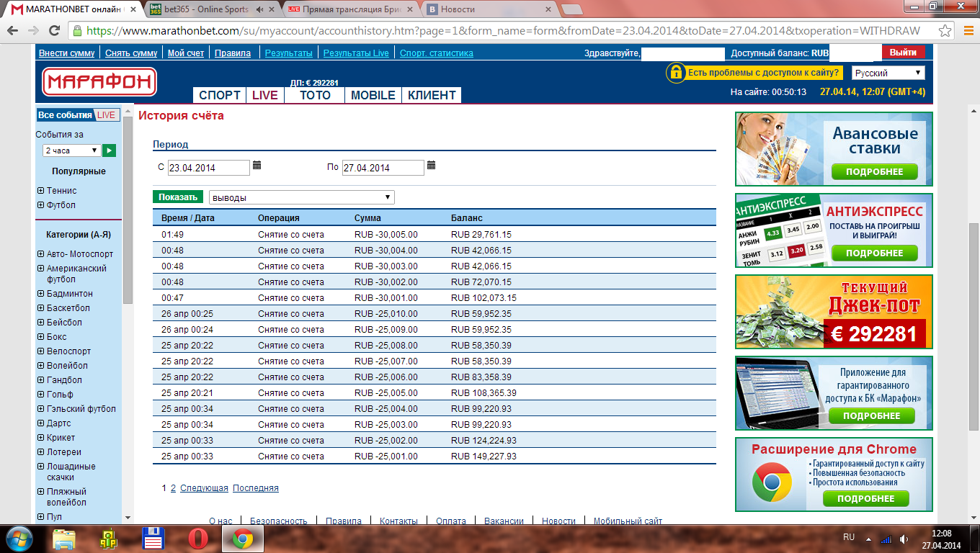Bookmark the page with star icon

point(945,32)
